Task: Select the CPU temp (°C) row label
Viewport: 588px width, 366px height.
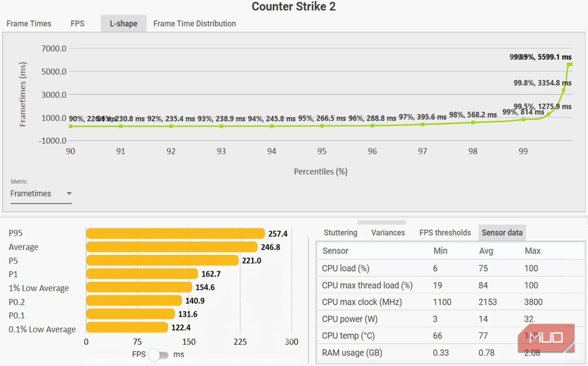Action: (348, 336)
